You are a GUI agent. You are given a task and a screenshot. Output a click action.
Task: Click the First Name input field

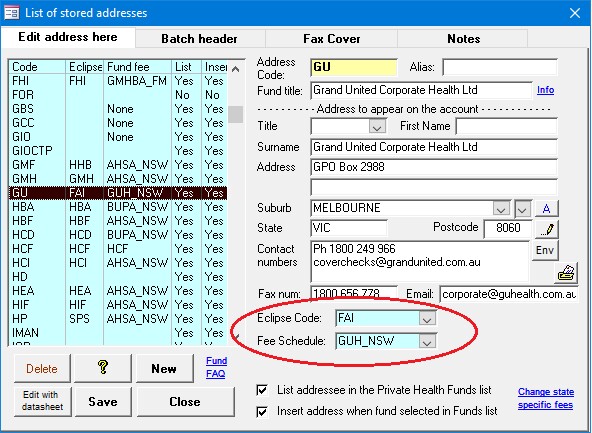[x=506, y=126]
